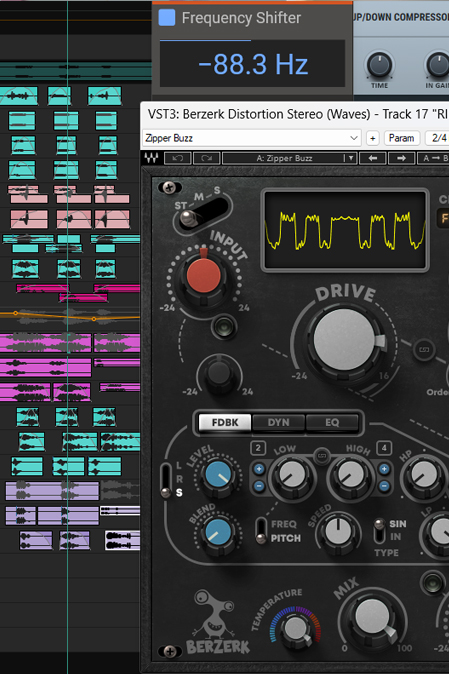Adjust the feedback BLEND knob

pos(218,532)
